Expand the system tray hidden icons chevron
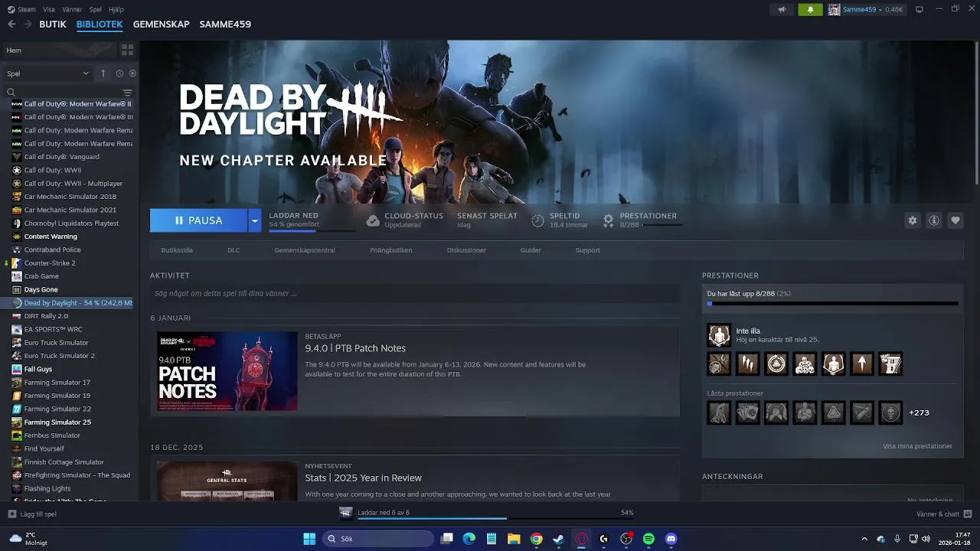This screenshot has height=551, width=980. 864,539
